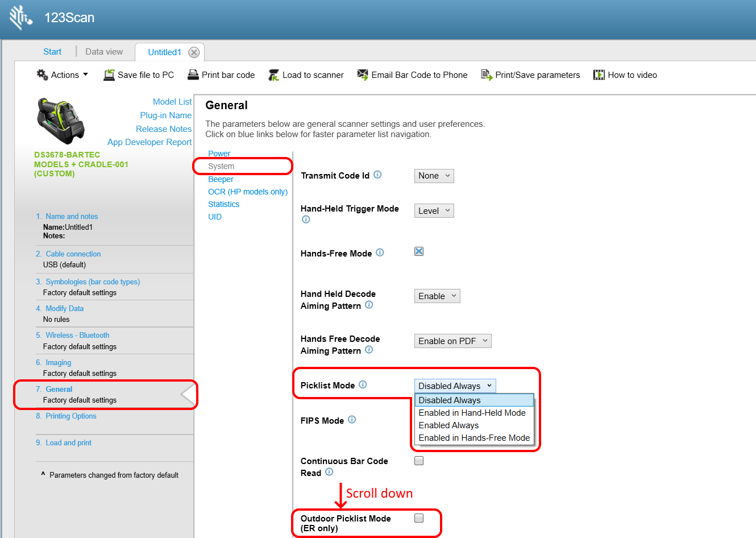This screenshot has width=756, height=538.
Task: Show info for Hand-Held Trigger Mode
Action: coord(306,220)
